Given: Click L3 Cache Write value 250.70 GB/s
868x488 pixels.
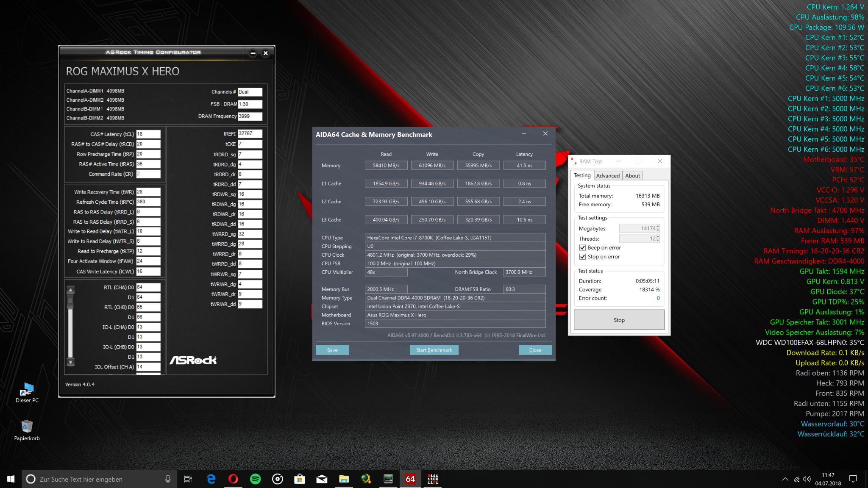Looking at the screenshot, I should click(432, 219).
